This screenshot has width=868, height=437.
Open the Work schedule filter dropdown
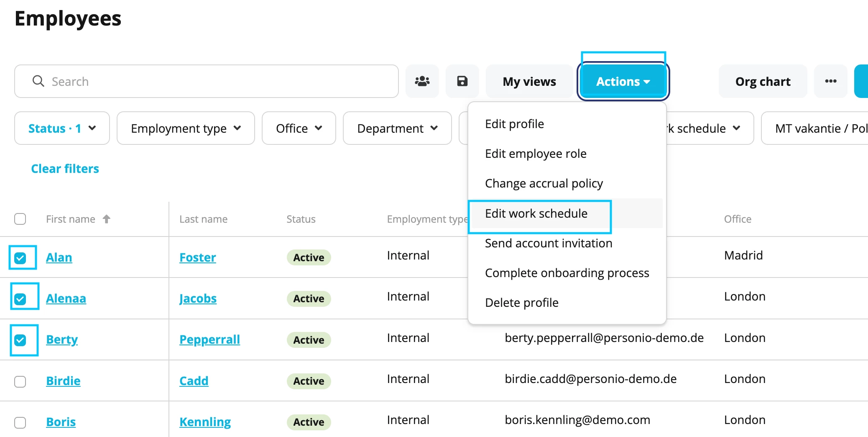pyautogui.click(x=710, y=128)
